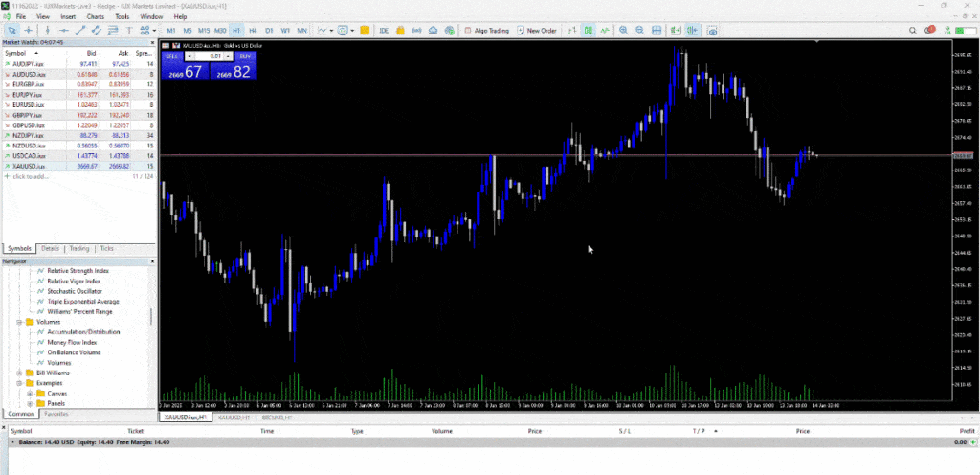Click the zoom in magnifier icon
This screenshot has height=475, width=980.
tap(624, 31)
